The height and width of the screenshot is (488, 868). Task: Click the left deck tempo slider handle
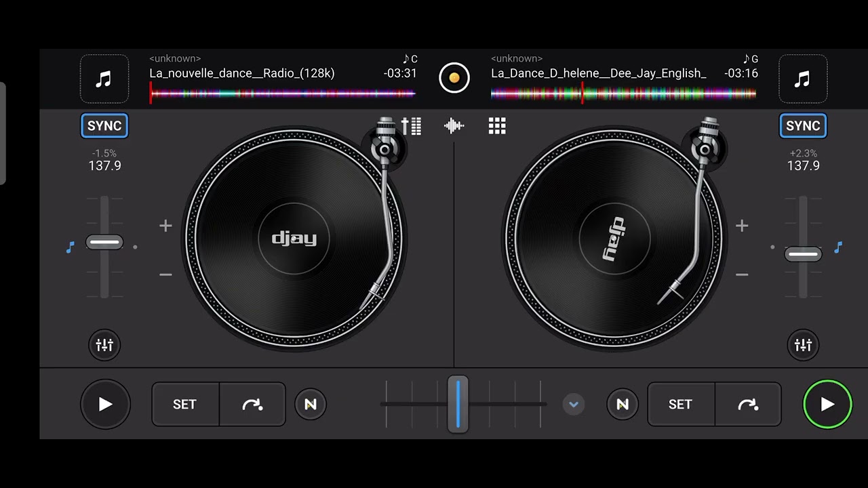pos(104,243)
